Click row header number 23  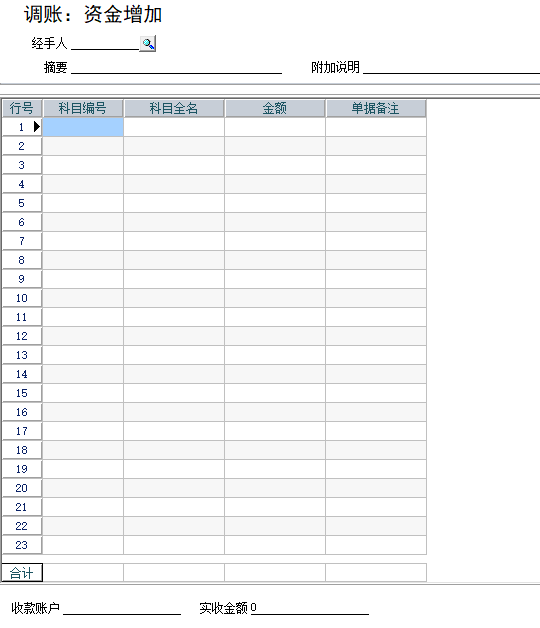(22, 545)
